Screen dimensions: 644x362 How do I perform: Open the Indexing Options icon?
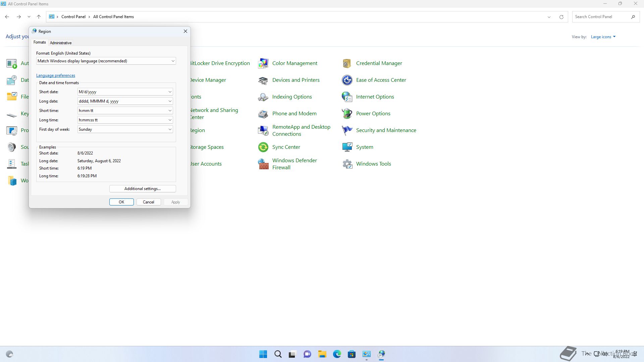(263, 97)
